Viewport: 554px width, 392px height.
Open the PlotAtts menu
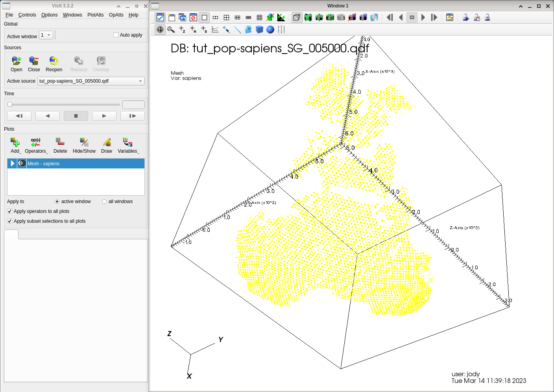(x=95, y=15)
